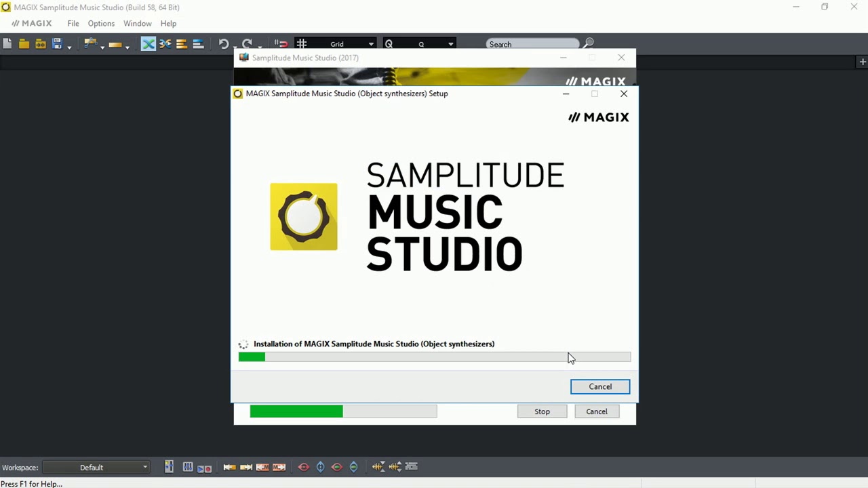Click the Object synthesizers installation progress bar
This screenshot has width=868, height=488.
click(435, 357)
